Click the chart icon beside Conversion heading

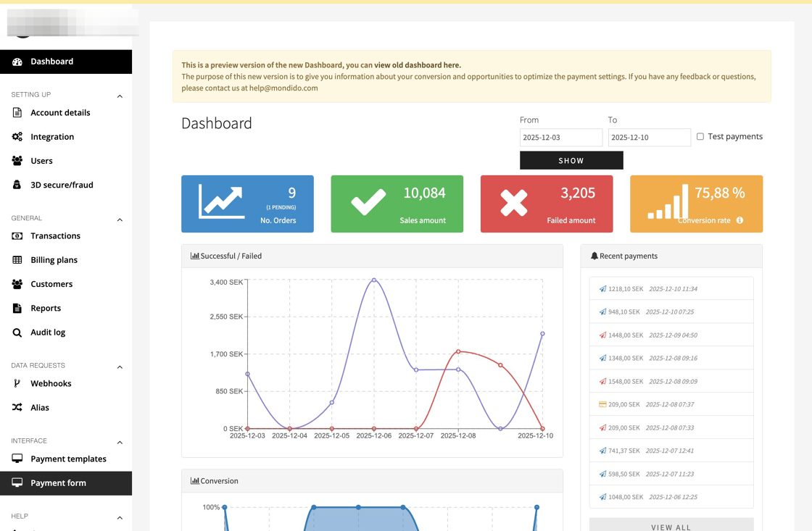tap(195, 481)
